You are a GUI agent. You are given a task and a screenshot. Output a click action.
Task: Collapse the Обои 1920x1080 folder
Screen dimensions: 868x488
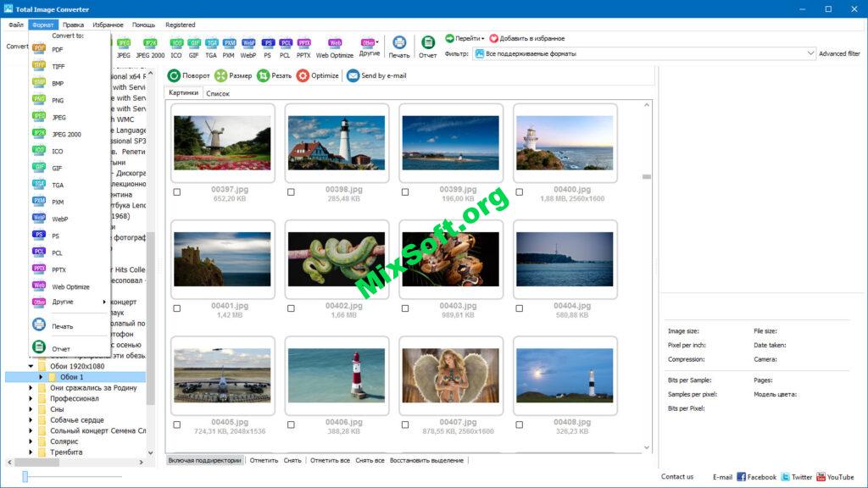(x=31, y=366)
